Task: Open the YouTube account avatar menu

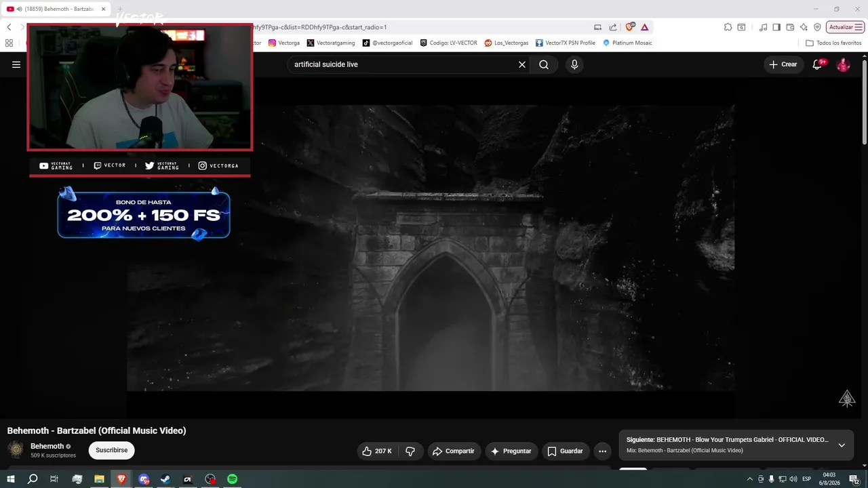Action: (843, 64)
